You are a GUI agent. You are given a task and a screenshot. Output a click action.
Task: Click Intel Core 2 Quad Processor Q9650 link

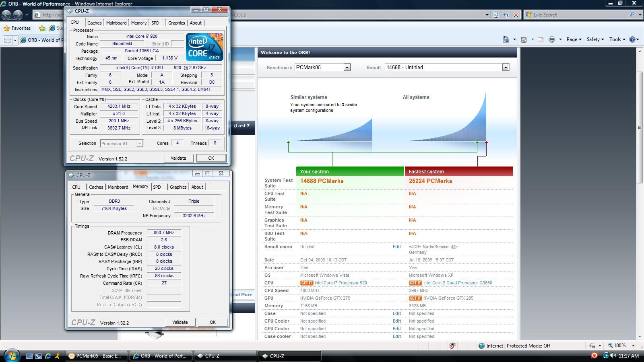click(x=458, y=283)
